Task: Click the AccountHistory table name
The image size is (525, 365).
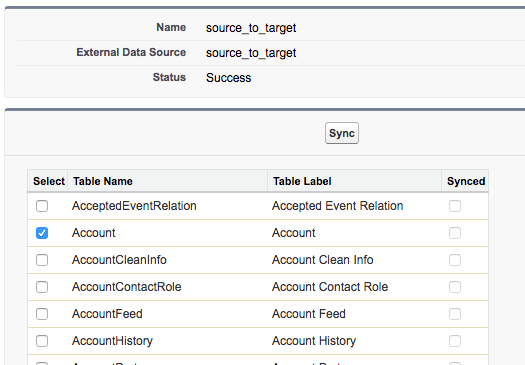Action: pos(112,341)
